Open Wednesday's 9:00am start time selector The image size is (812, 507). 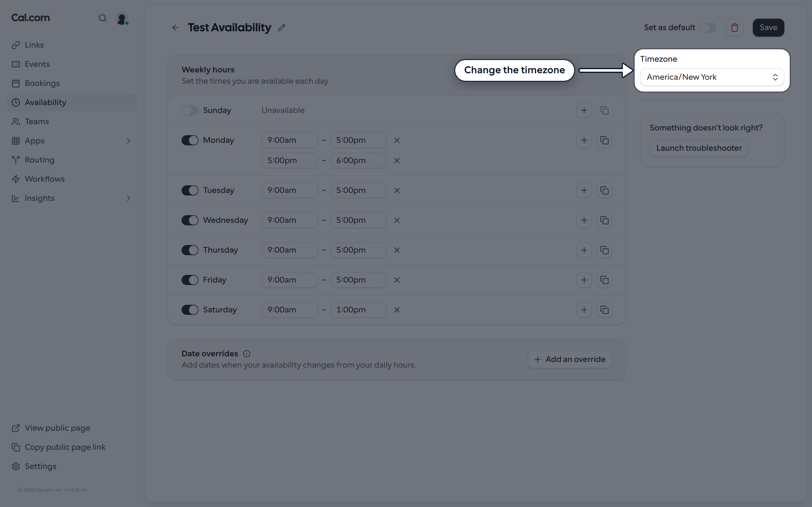tap(290, 220)
